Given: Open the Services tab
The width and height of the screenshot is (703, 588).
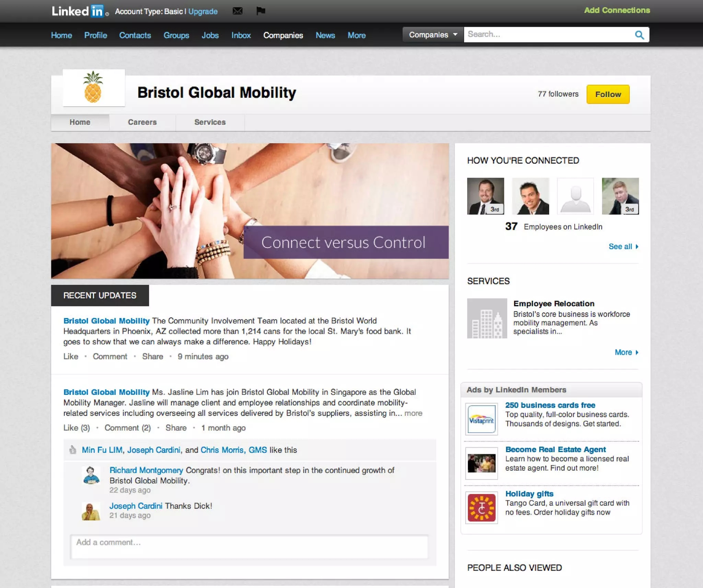Looking at the screenshot, I should coord(210,122).
